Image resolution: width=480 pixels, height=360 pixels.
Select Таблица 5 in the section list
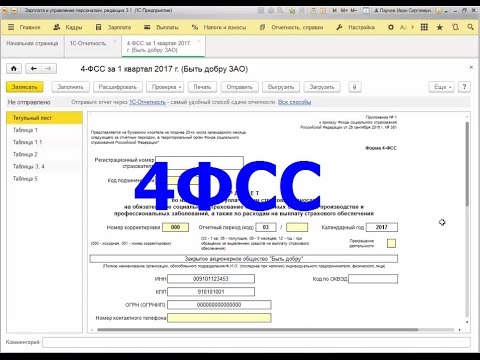pyautogui.click(x=44, y=179)
